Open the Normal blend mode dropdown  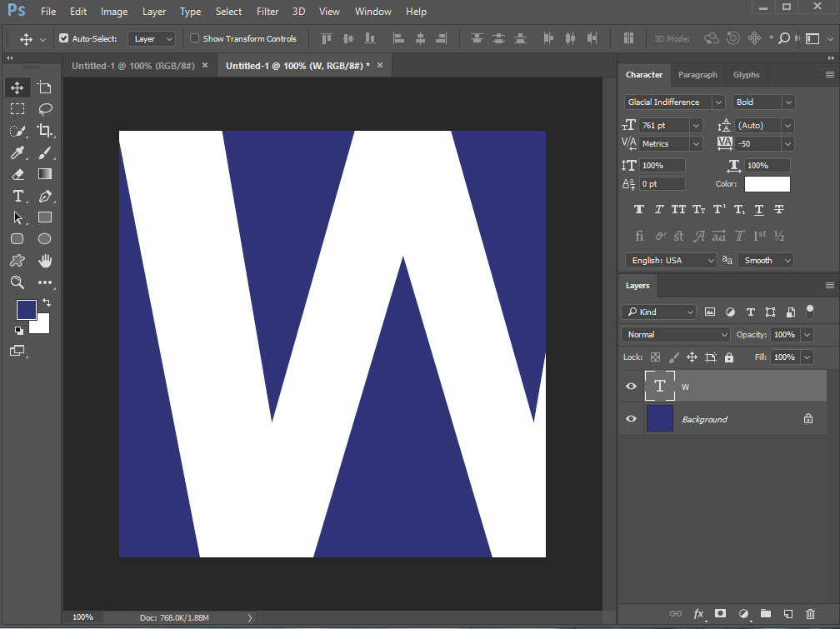pos(676,334)
